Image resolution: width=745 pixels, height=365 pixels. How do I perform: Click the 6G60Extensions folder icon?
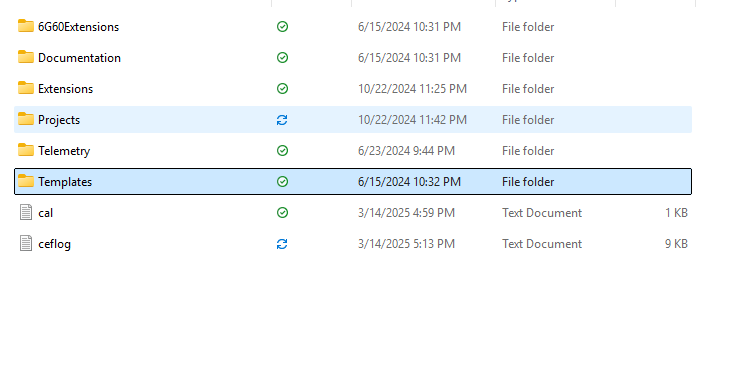click(x=26, y=26)
